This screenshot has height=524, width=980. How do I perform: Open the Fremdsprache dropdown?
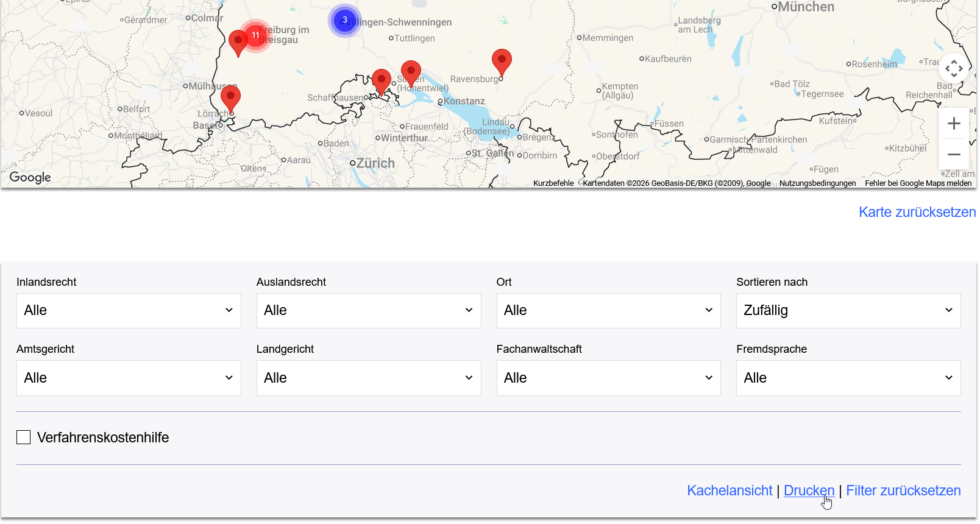848,378
